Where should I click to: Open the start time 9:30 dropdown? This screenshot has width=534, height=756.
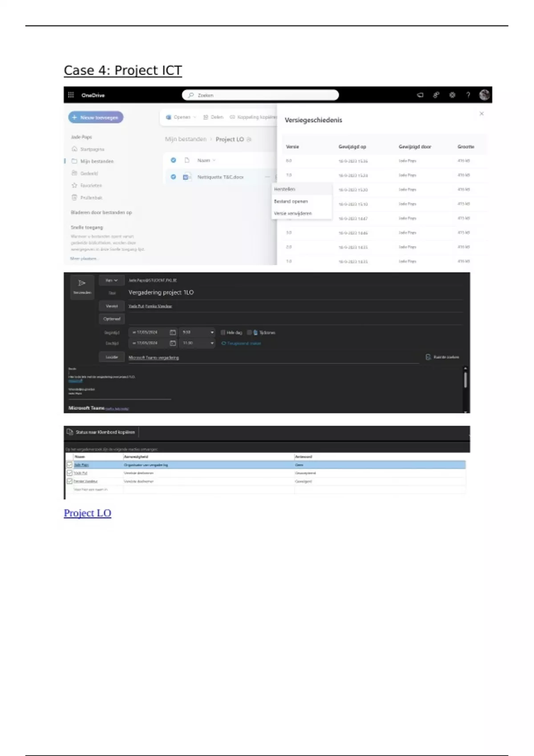click(212, 332)
